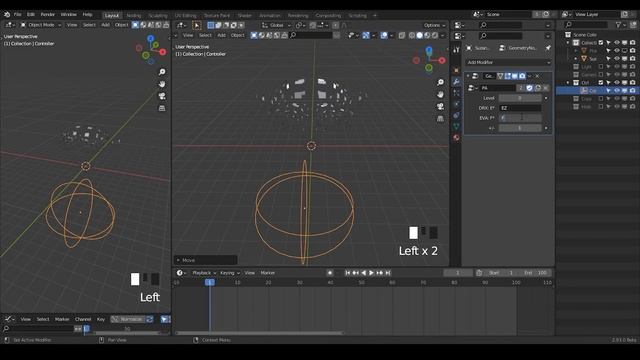Toggle camera view in left viewport

[x=162, y=96]
